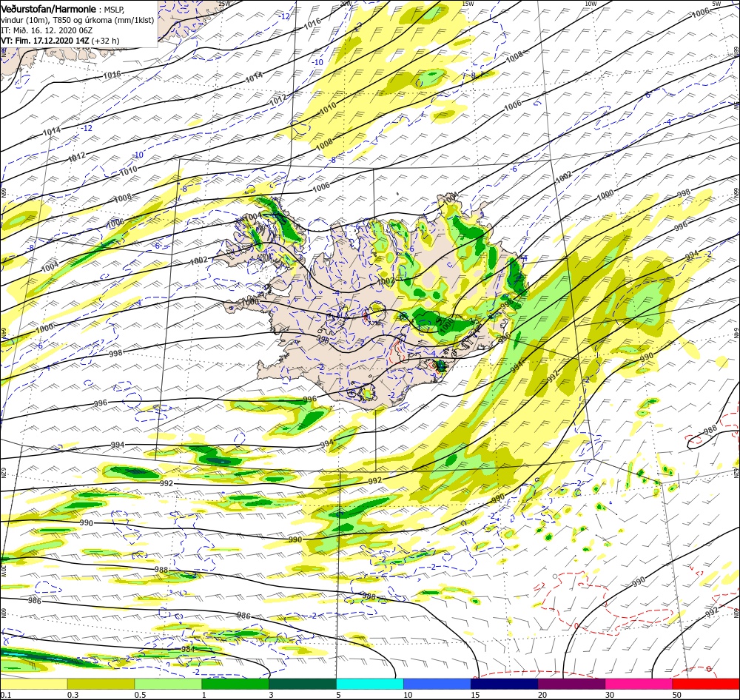
Task: Click the "984" isobar label
Action: tap(188, 650)
